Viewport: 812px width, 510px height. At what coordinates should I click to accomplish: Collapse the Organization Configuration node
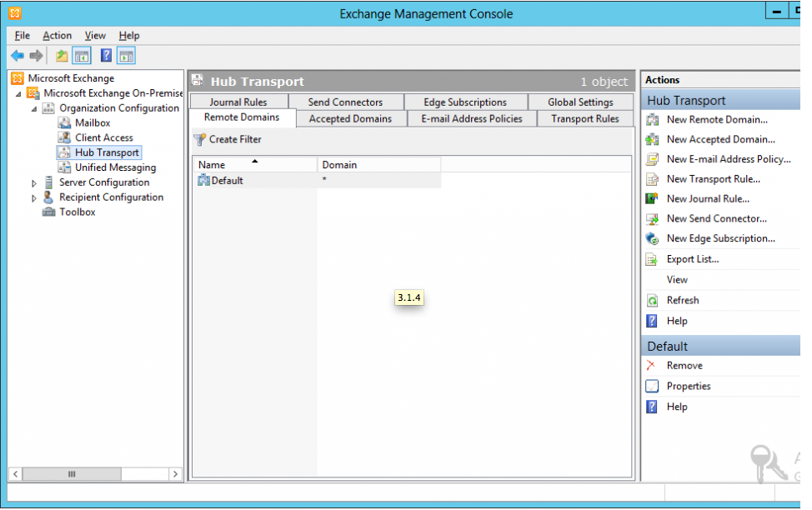coord(34,109)
